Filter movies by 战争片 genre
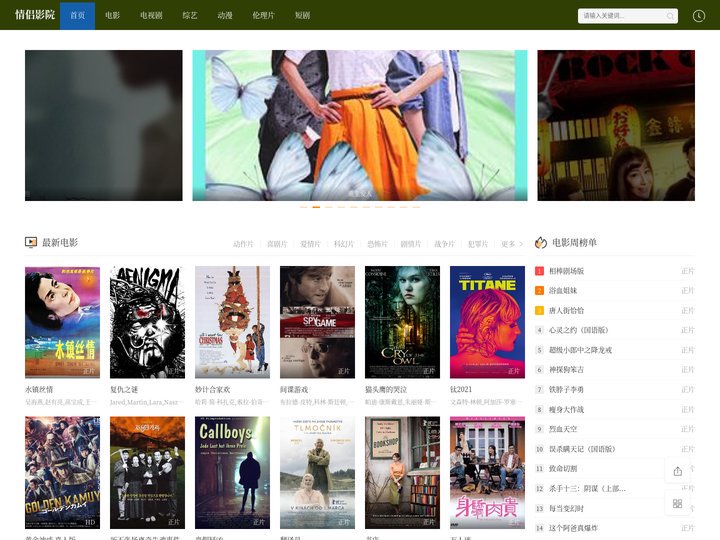Screen dimensions: 720x540 [x=444, y=244]
